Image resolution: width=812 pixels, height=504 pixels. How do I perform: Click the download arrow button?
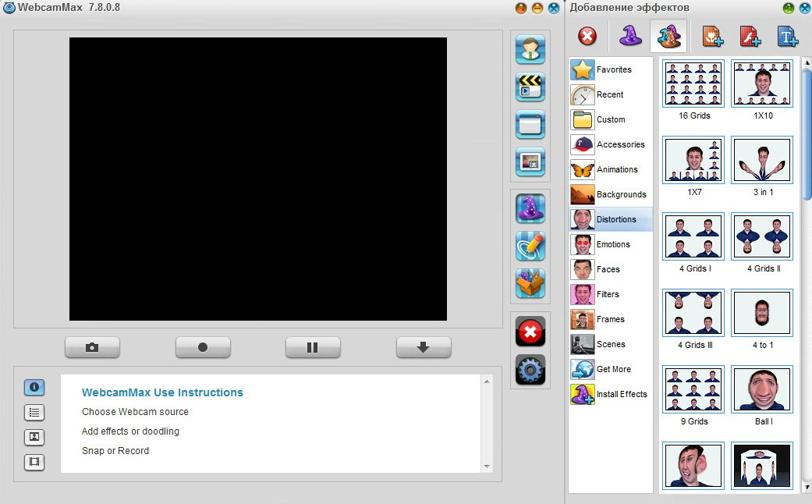click(423, 347)
